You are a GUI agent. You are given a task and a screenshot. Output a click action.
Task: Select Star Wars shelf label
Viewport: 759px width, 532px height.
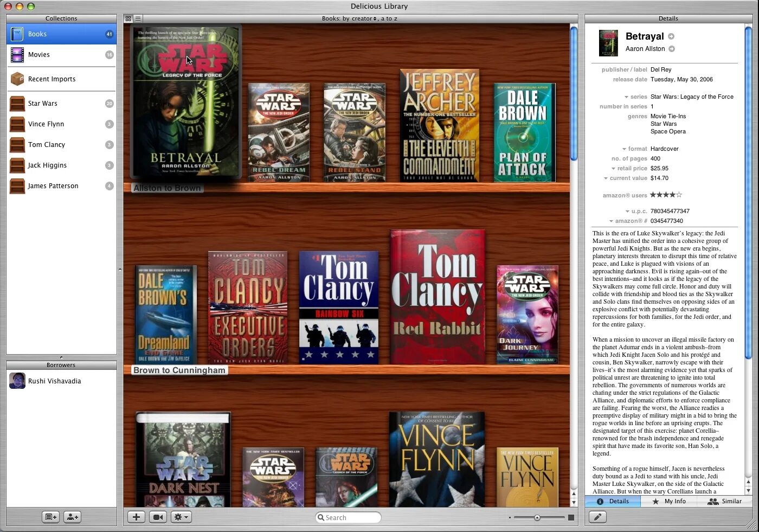(x=43, y=104)
